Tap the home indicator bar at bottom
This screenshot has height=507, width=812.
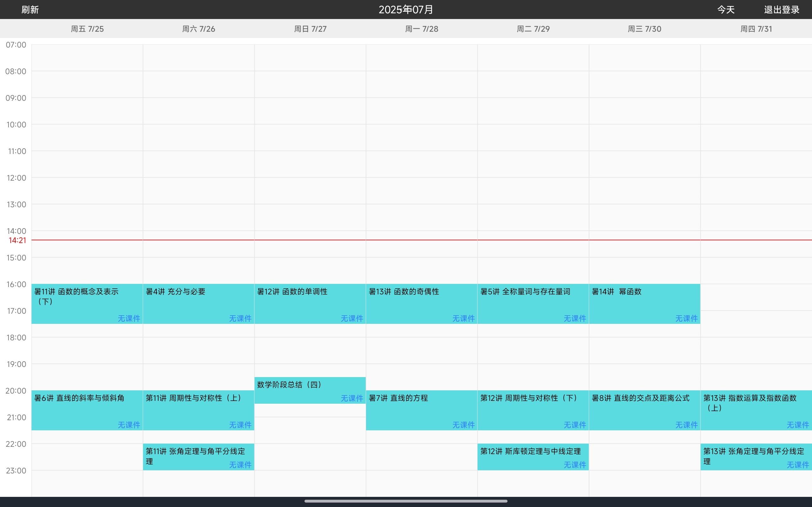pyautogui.click(x=406, y=501)
